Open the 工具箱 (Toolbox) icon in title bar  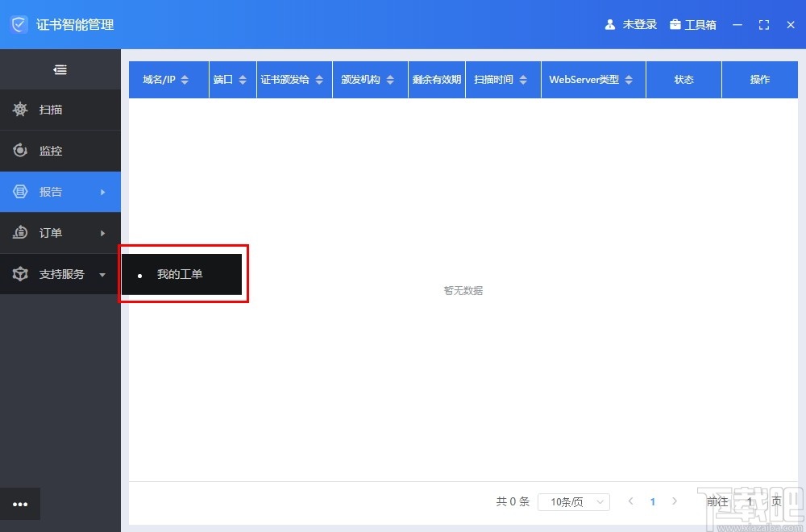pos(675,24)
